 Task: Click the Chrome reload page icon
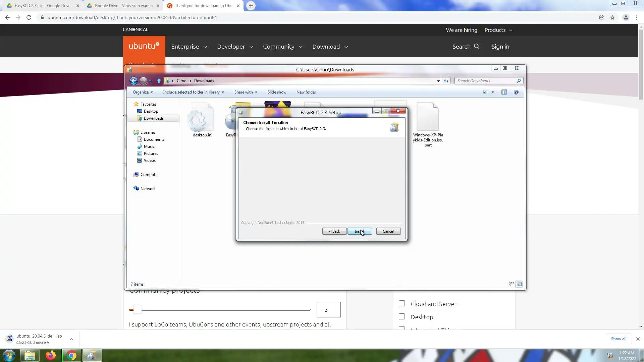click(29, 17)
